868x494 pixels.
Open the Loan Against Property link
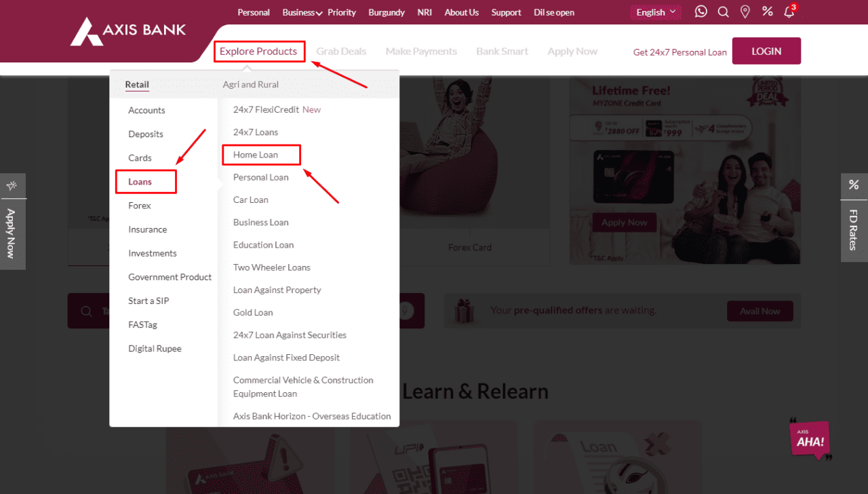click(x=277, y=290)
